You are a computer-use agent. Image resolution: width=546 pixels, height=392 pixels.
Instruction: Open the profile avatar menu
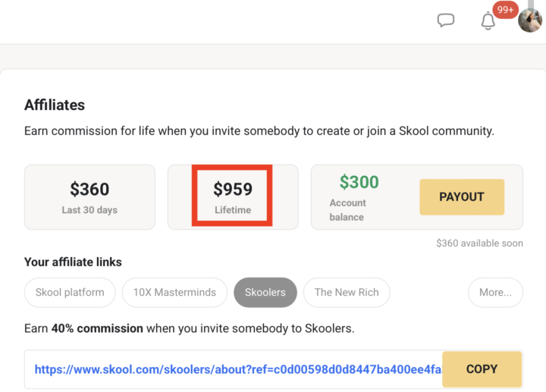coord(529,20)
